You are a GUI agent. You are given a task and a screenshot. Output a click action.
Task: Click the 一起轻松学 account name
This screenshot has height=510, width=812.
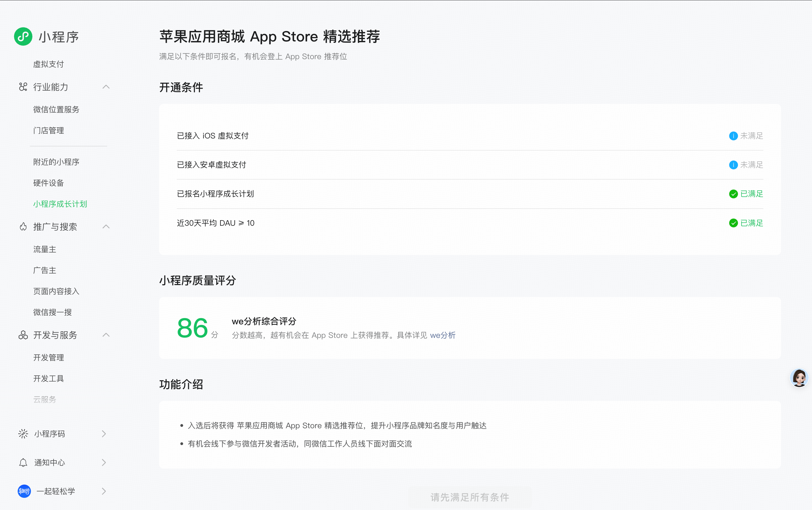pyautogui.click(x=56, y=491)
